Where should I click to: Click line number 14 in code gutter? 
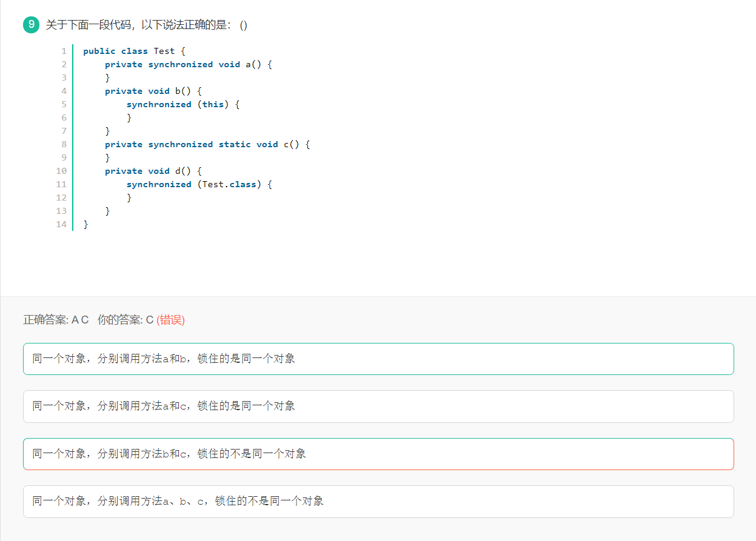[61, 224]
